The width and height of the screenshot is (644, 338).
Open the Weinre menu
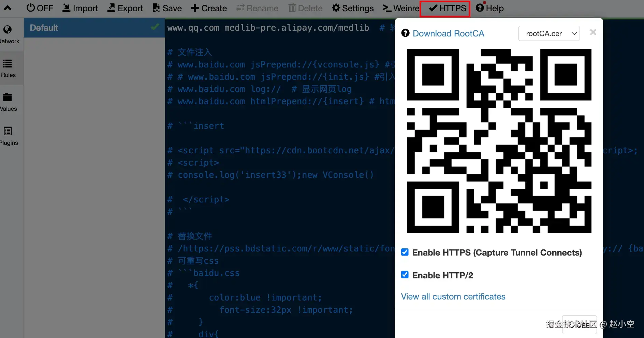point(401,8)
